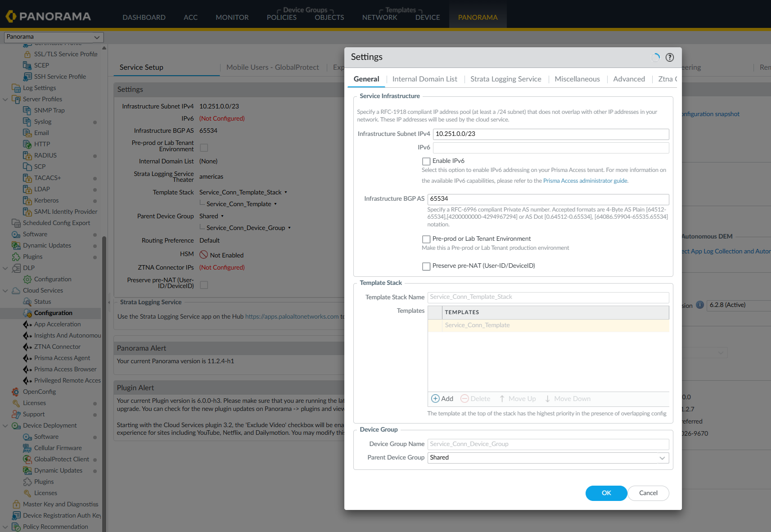Open the Service_Conn_Template_Stack dropdown arrow

[286, 193]
